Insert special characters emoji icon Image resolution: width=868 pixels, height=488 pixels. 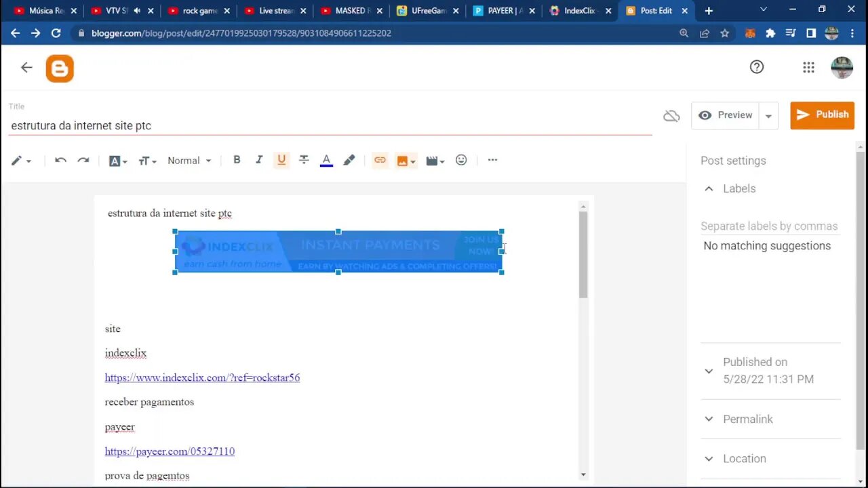[x=461, y=160]
